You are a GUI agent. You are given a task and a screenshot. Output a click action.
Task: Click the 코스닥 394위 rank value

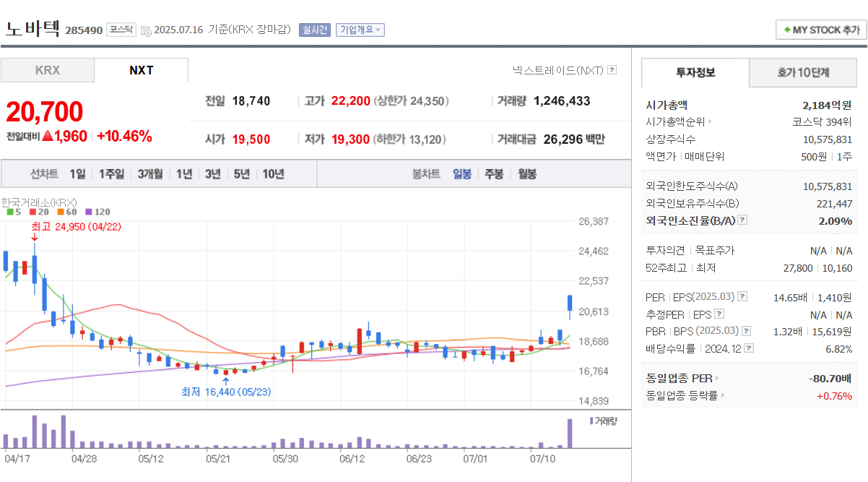[823, 122]
